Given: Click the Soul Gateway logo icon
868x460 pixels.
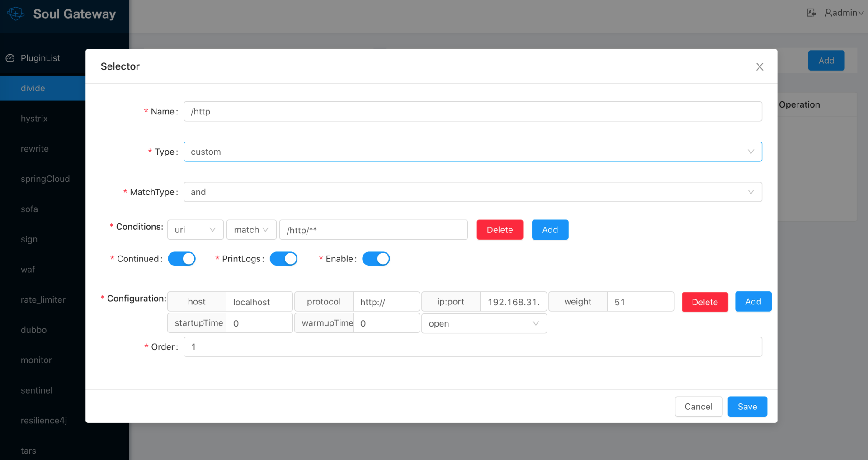Looking at the screenshot, I should [x=16, y=14].
